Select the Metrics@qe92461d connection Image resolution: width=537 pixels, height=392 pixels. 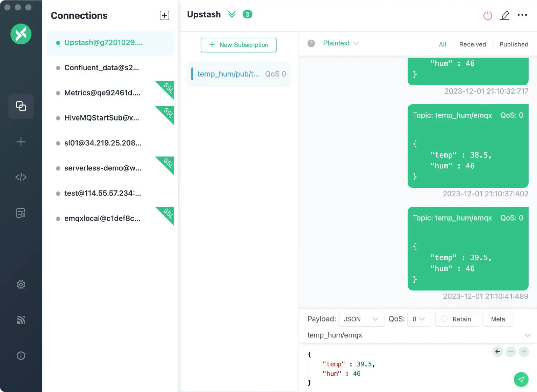click(x=110, y=93)
